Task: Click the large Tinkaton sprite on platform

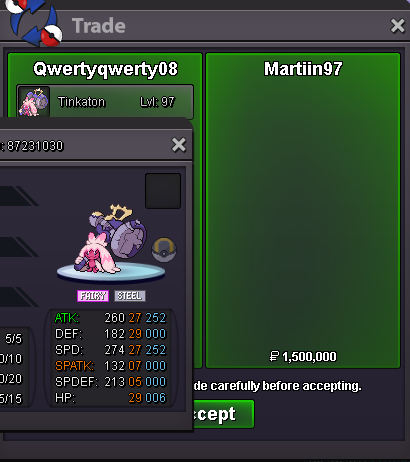Action: (111, 238)
